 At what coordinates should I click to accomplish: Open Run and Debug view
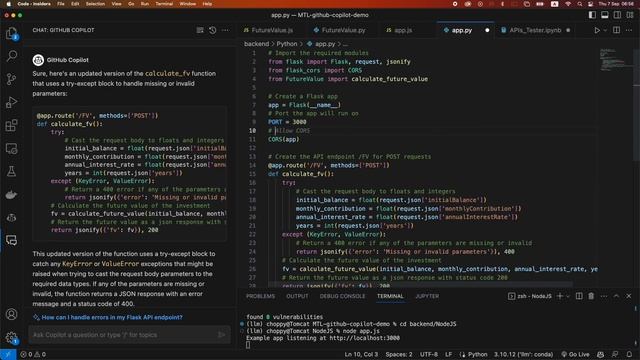click(x=11, y=102)
